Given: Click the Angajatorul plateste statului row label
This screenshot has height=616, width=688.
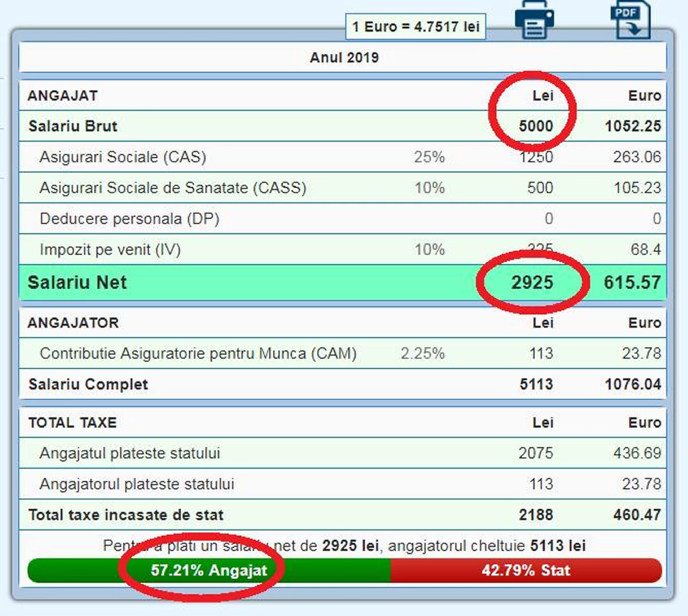Looking at the screenshot, I should point(136,484).
